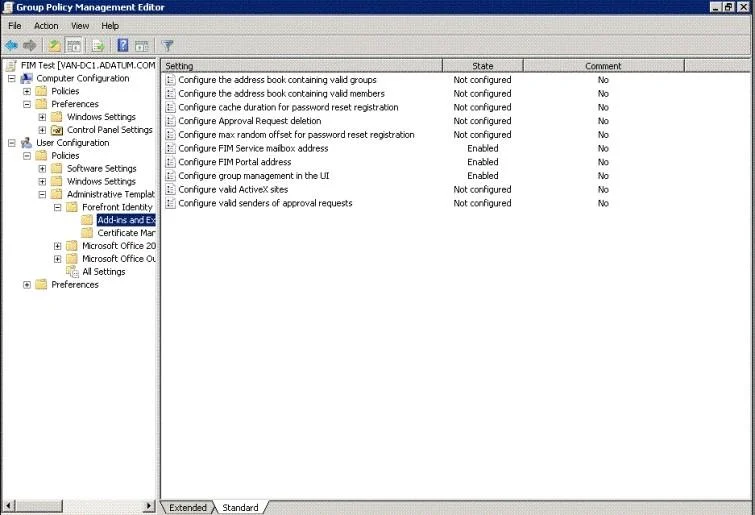
Task: Open the View menu
Action: pyautogui.click(x=80, y=26)
